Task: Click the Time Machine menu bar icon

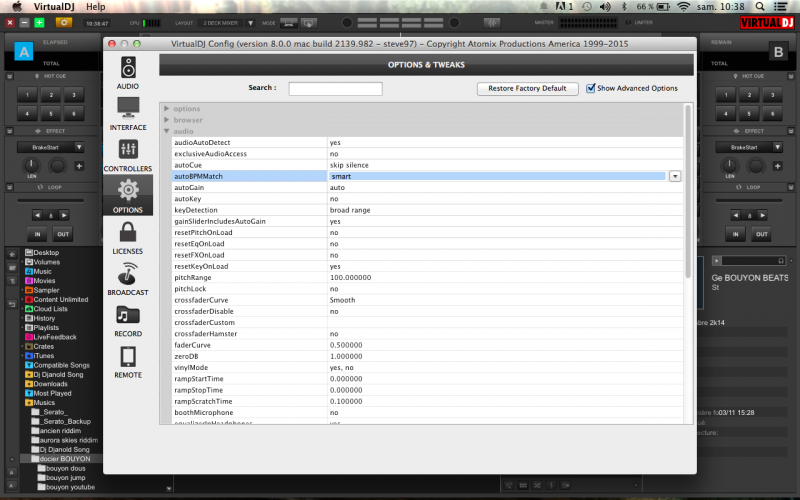Action: (x=587, y=7)
